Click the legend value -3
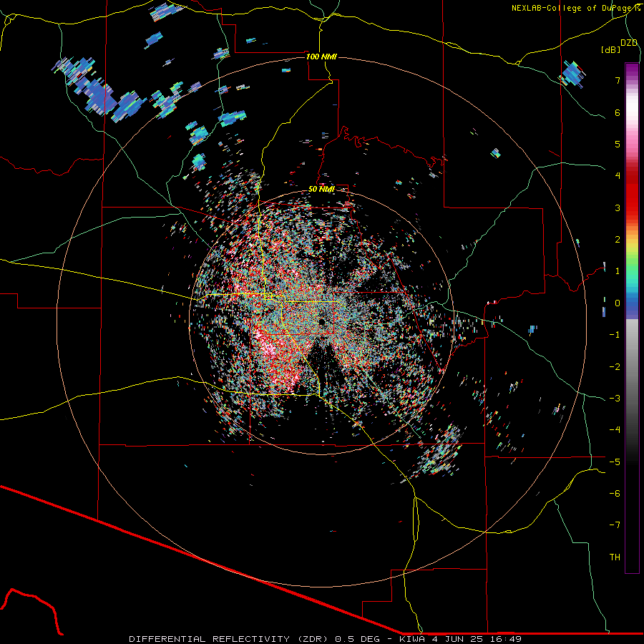Viewport: 644px width, 644px height. [615, 399]
